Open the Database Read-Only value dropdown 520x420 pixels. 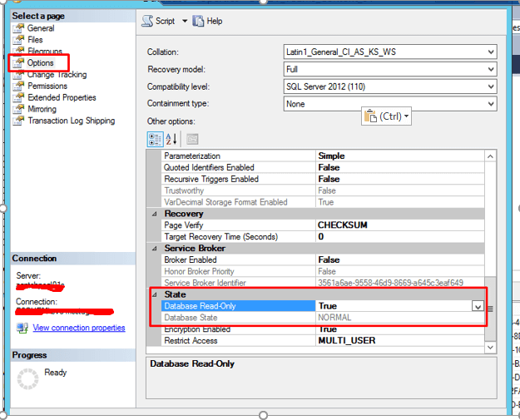click(478, 306)
